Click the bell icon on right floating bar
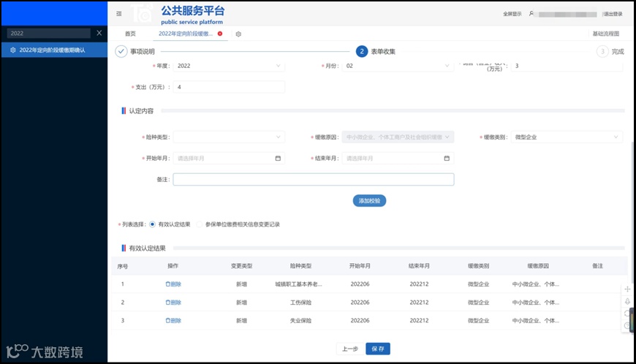Image resolution: width=636 pixels, height=364 pixels. point(627,301)
